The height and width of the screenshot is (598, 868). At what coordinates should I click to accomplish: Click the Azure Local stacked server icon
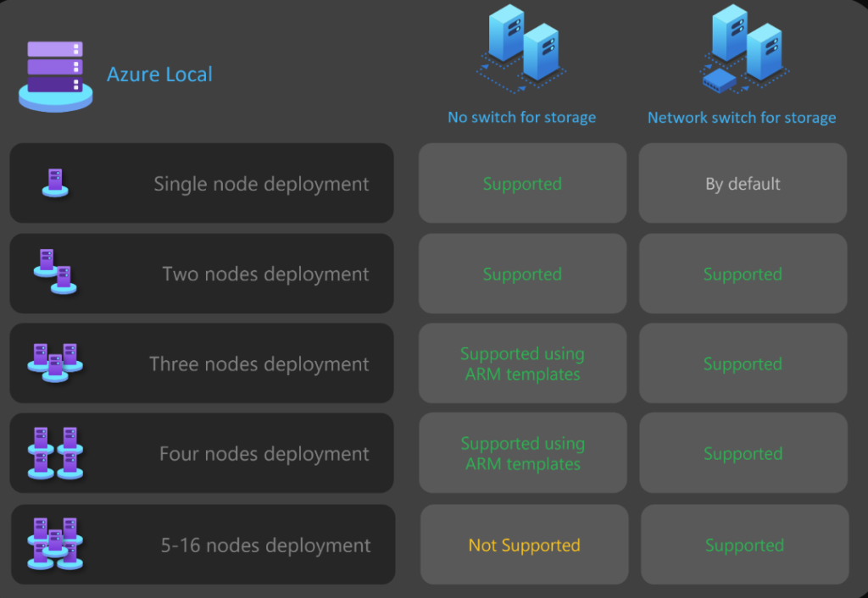(55, 76)
